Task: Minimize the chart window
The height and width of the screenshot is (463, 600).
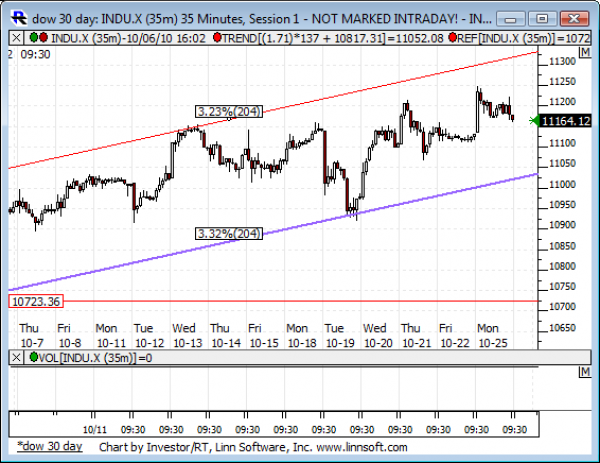Action: [510, 19]
